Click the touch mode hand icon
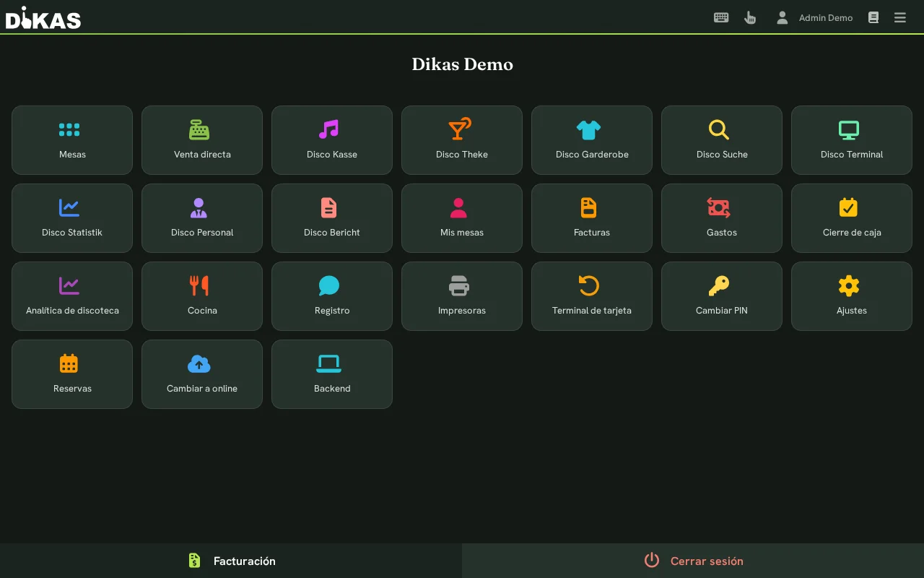The height and width of the screenshot is (578, 924). 750,17
